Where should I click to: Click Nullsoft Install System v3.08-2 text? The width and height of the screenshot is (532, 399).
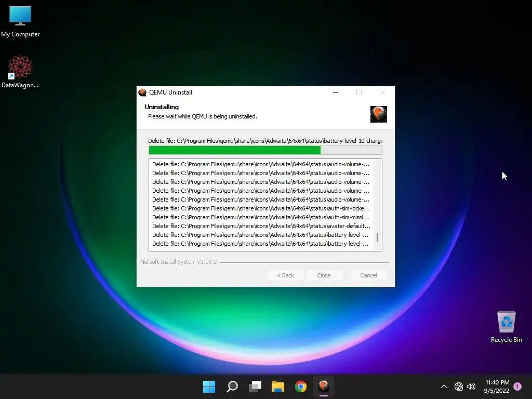(179, 262)
